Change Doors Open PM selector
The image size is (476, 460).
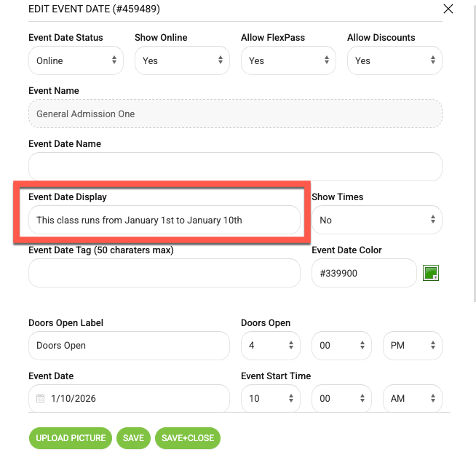tap(412, 346)
